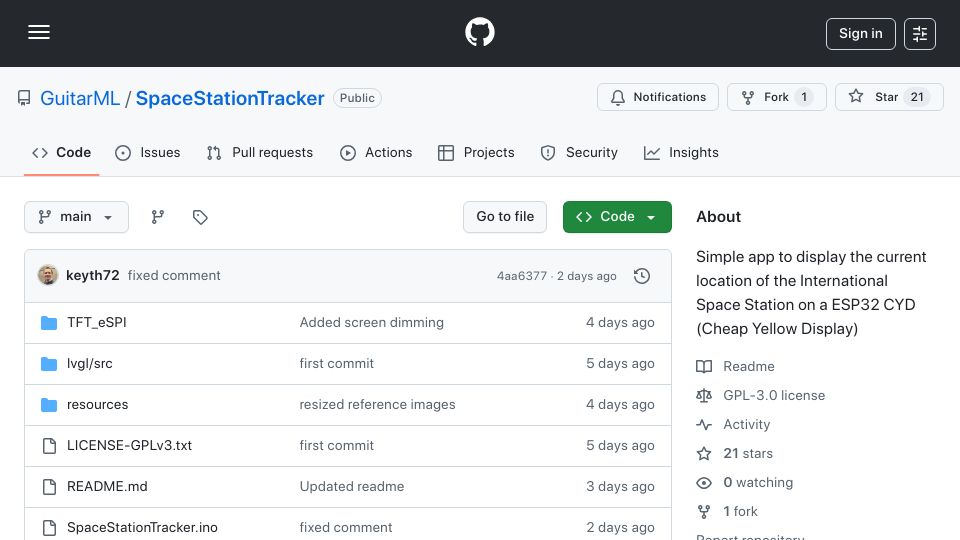Open the Readme link in About
This screenshot has width=960, height=540.
pos(749,367)
